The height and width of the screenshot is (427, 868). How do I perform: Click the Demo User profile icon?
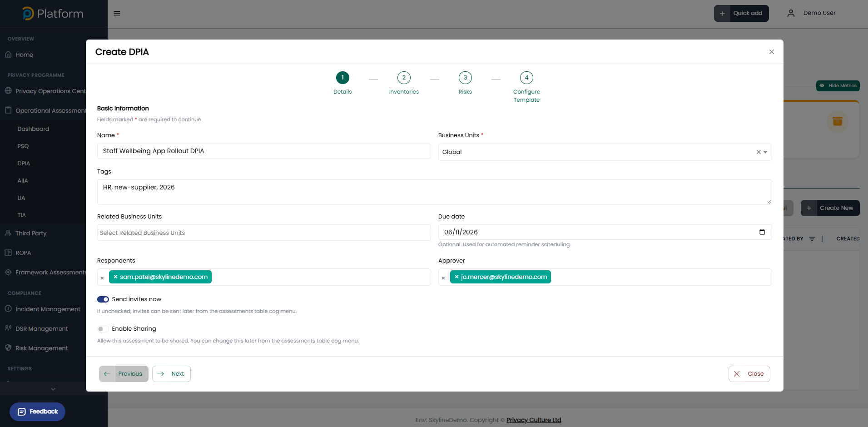click(x=791, y=13)
